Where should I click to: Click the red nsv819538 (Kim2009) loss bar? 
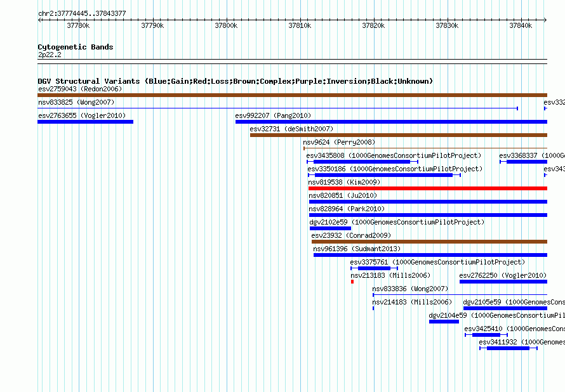(428, 188)
